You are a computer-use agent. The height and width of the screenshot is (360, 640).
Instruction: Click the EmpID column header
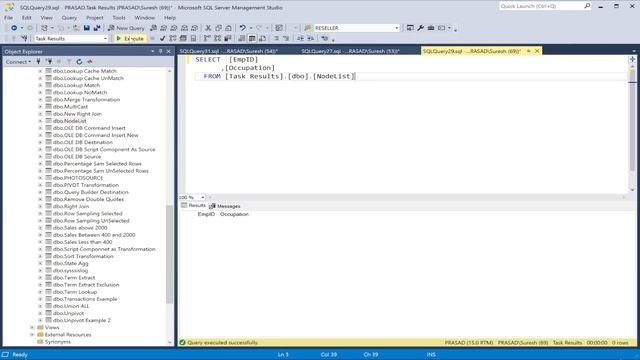206,214
